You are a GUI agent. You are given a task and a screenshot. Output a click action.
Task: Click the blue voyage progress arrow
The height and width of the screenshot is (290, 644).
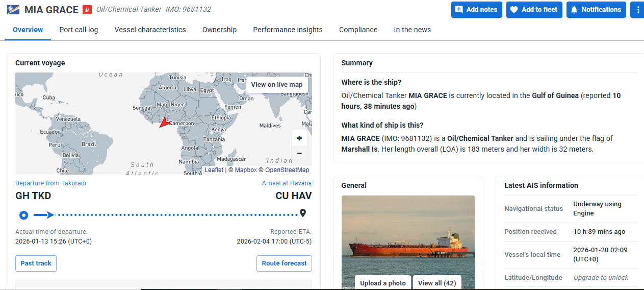[44, 215]
